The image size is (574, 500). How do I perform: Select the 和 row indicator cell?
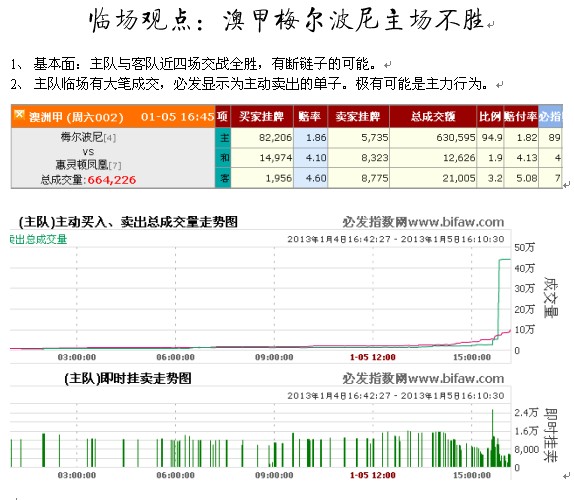[x=224, y=158]
